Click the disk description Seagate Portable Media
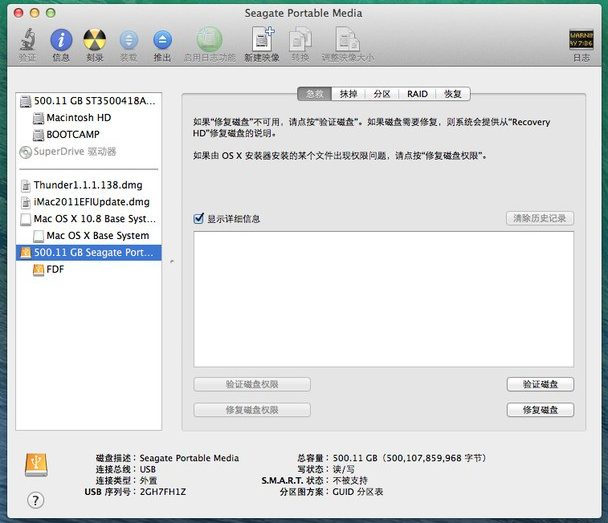 (x=189, y=458)
